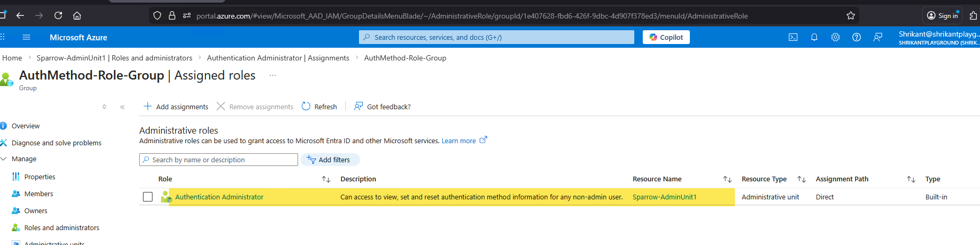Viewport: 980px width, 245px height.
Task: Click the lock site information icon
Action: coord(172,15)
